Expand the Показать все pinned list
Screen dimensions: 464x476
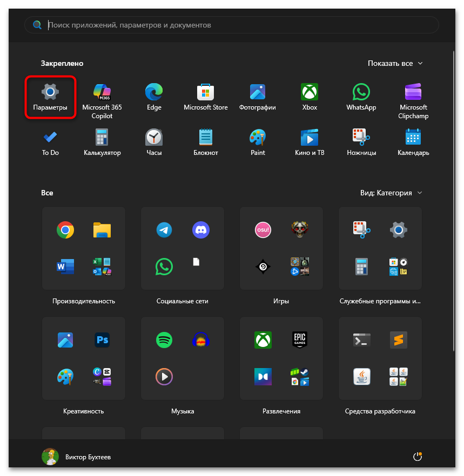click(395, 63)
